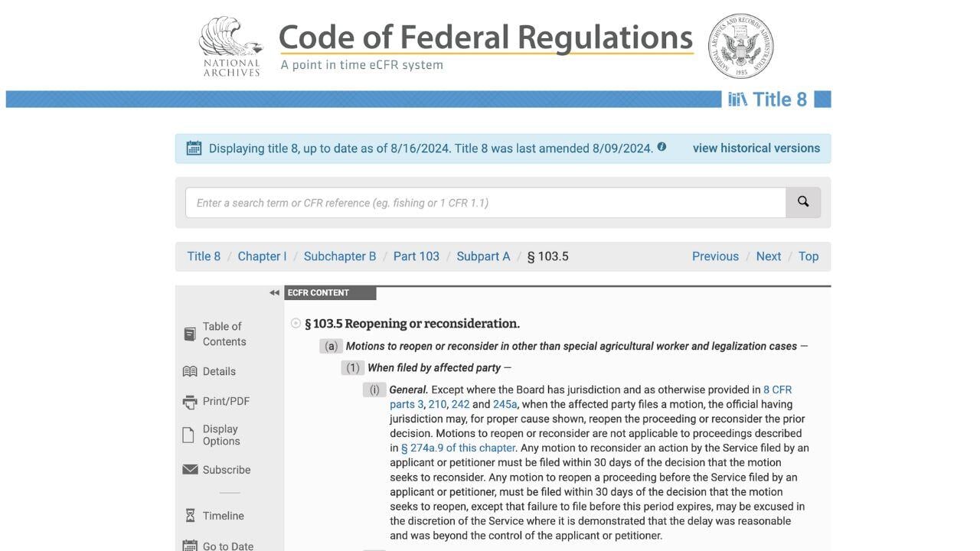The image size is (980, 551).
Task: Open the Table of Contents sidebar item
Action: click(221, 334)
